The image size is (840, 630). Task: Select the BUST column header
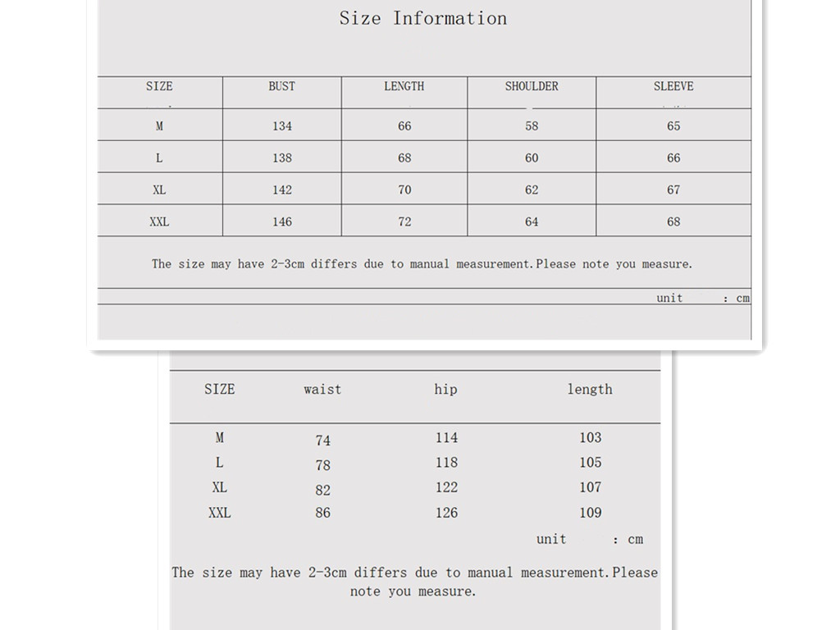pyautogui.click(x=281, y=86)
